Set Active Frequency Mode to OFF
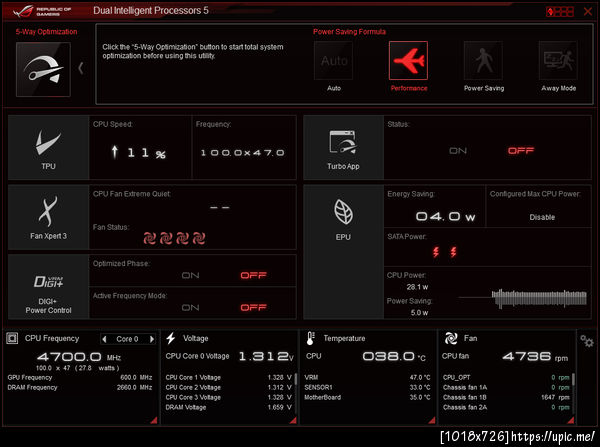This screenshot has width=600, height=447. pyautogui.click(x=253, y=307)
